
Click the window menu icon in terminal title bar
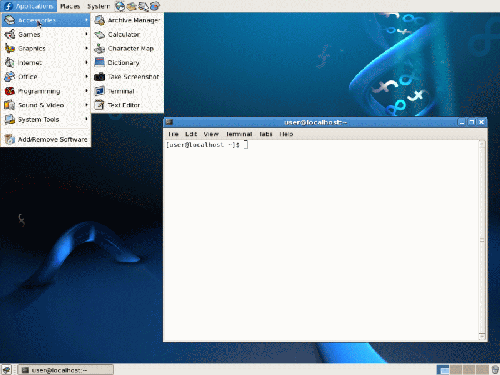[169, 122]
